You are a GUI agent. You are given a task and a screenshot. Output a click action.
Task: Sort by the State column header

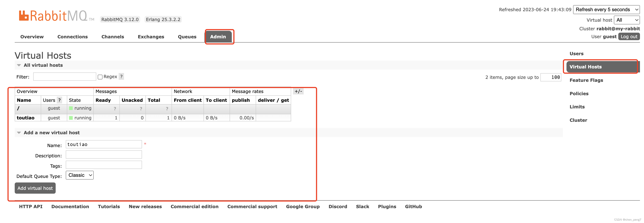(x=75, y=100)
